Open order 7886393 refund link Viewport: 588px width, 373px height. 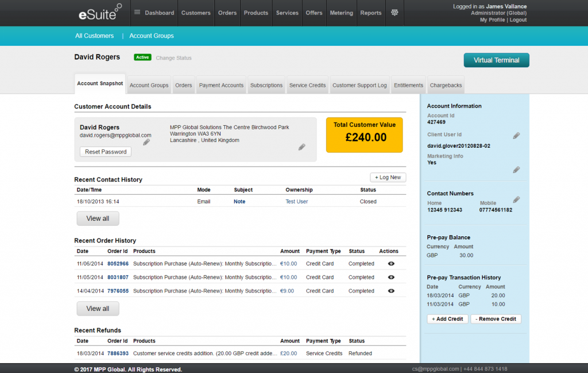(118, 353)
